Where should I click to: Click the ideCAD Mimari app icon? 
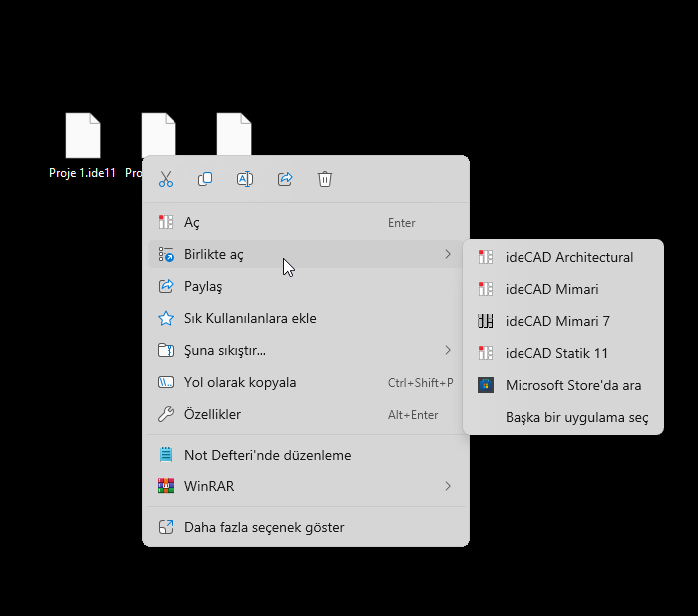[x=486, y=289]
